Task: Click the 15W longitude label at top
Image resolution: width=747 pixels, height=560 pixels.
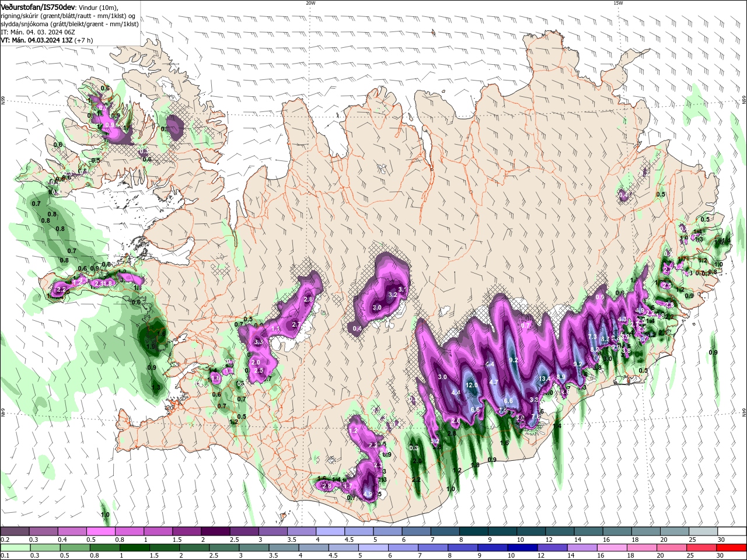Action: tap(618, 3)
